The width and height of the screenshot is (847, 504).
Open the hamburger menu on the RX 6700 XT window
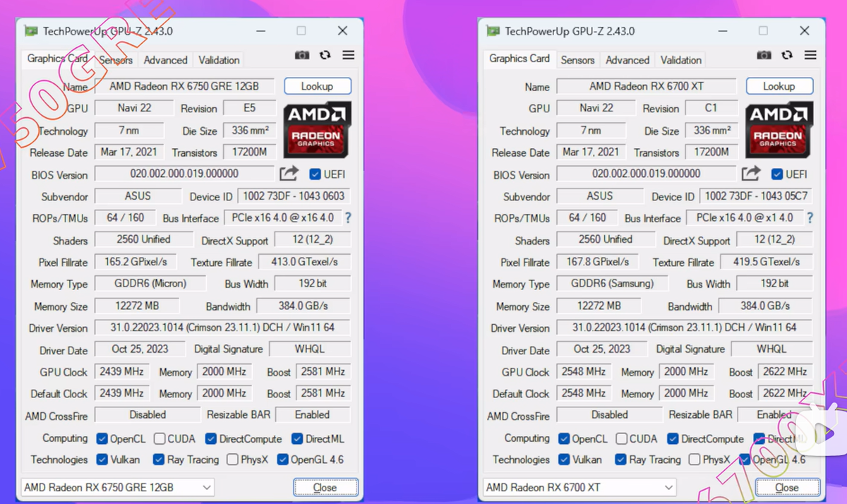pyautogui.click(x=810, y=55)
